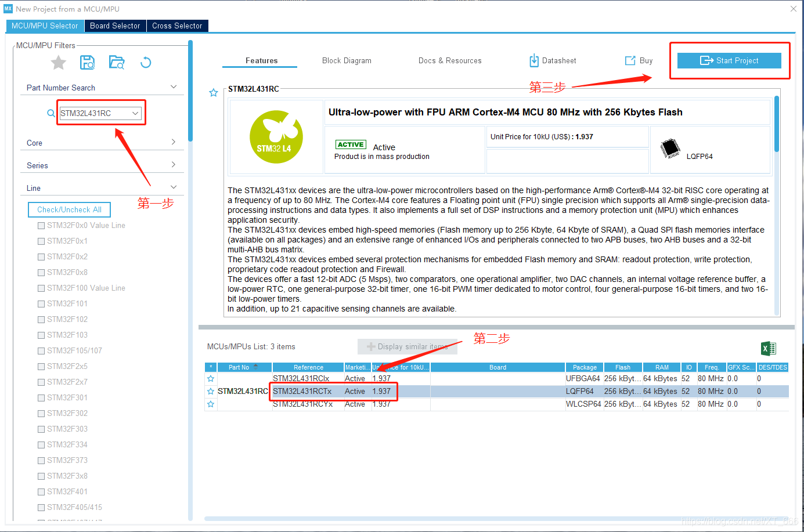This screenshot has width=804, height=532.
Task: Click the star column header in MCU list
Action: [x=211, y=367]
